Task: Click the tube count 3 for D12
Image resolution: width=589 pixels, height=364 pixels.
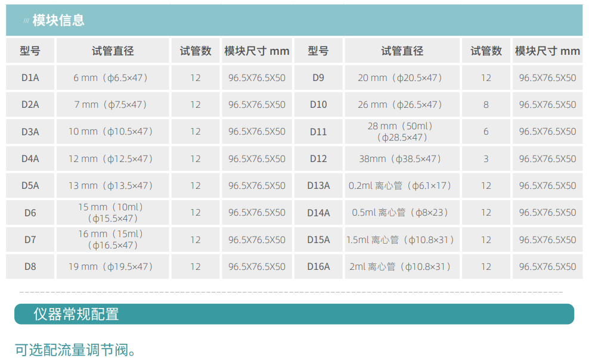Action: (x=486, y=158)
